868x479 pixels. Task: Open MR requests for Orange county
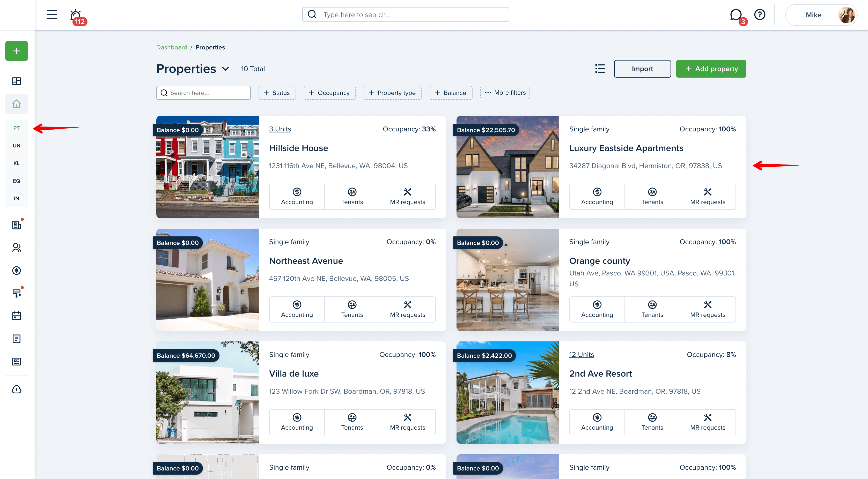pyautogui.click(x=708, y=310)
